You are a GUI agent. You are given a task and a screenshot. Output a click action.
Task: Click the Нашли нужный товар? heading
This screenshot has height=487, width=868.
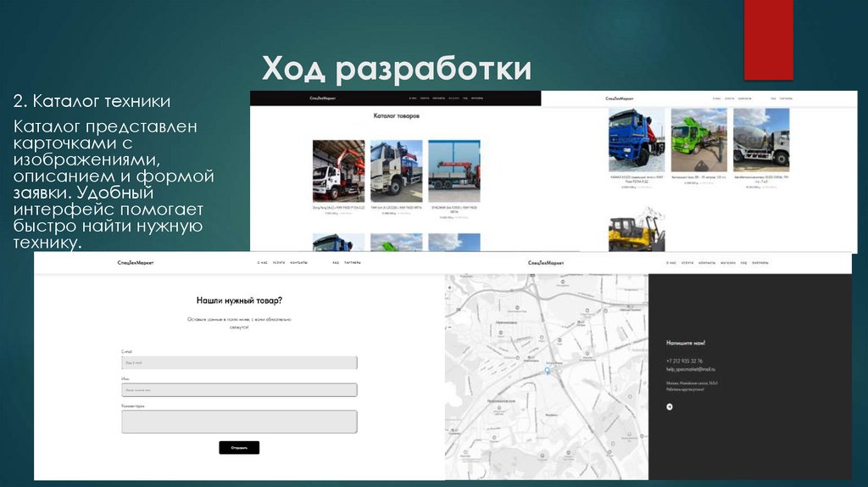click(x=239, y=300)
